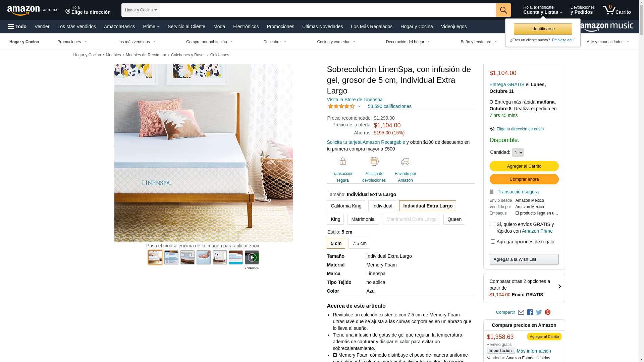Share via Facebook icon
Screen dimensions: 644x362
pos(530,312)
